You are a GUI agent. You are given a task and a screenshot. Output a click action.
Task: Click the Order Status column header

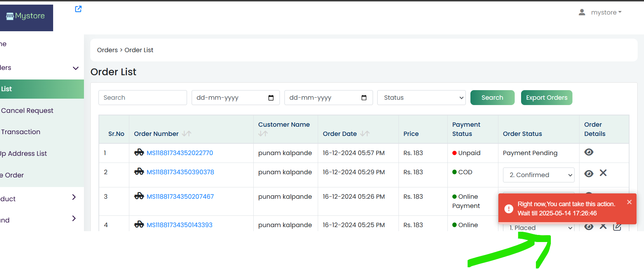coord(522,134)
